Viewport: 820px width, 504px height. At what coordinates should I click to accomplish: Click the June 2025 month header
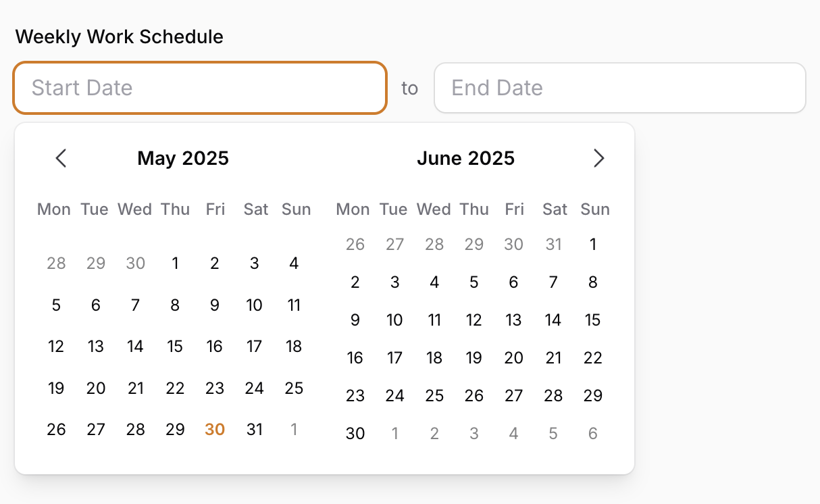pos(466,158)
